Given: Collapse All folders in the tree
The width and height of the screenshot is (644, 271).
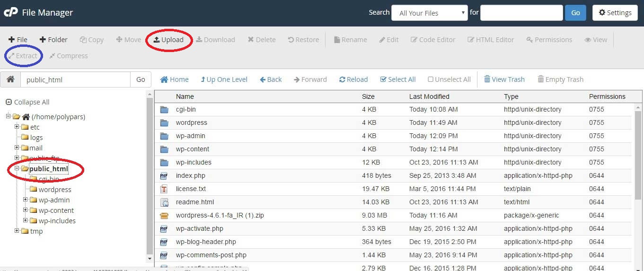Looking at the screenshot, I should coord(27,102).
